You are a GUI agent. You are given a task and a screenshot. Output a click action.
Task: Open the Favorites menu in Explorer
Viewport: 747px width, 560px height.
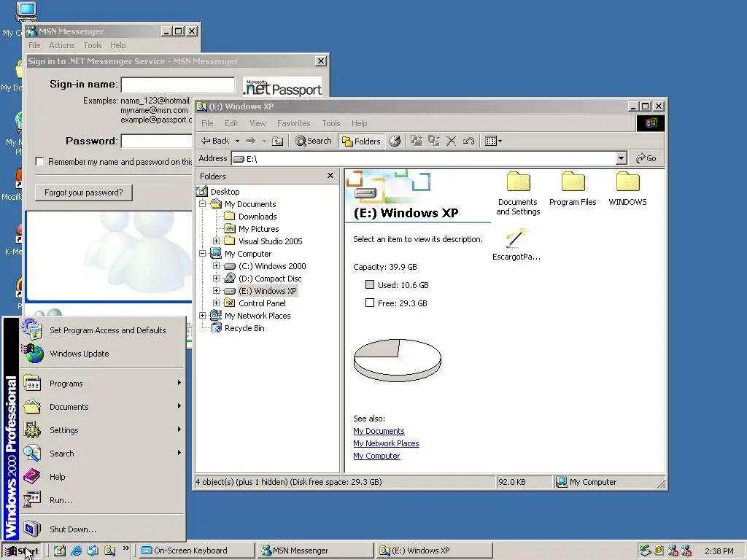tap(293, 123)
